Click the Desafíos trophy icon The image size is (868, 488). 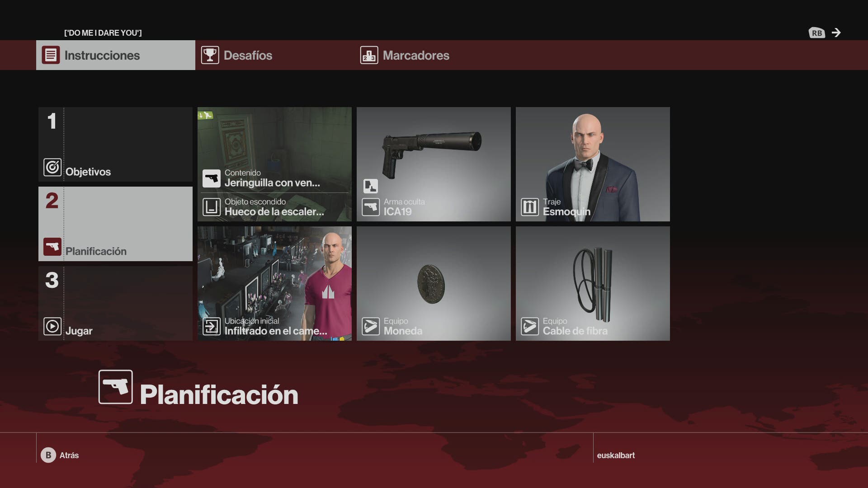[x=210, y=55]
